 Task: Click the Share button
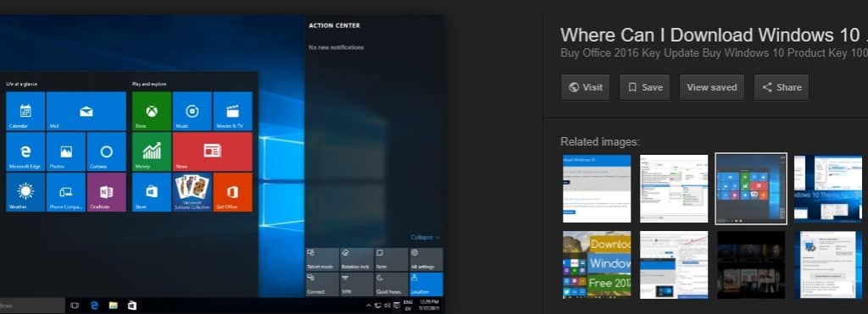[781, 87]
